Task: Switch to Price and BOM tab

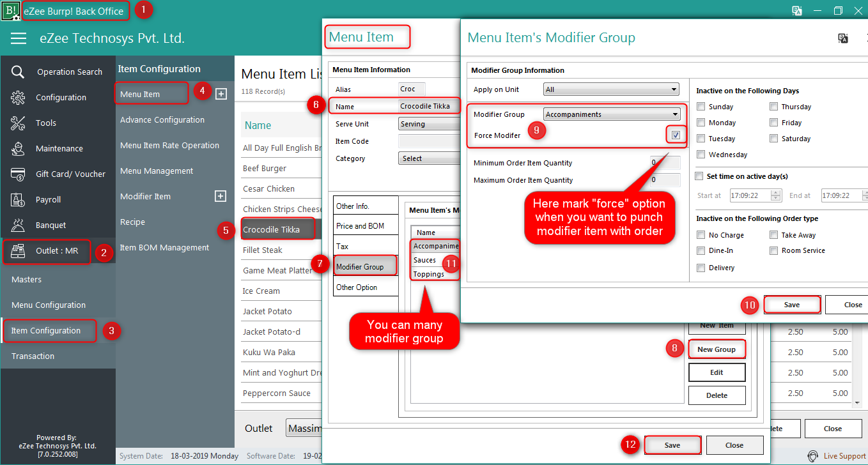Action: pos(366,226)
